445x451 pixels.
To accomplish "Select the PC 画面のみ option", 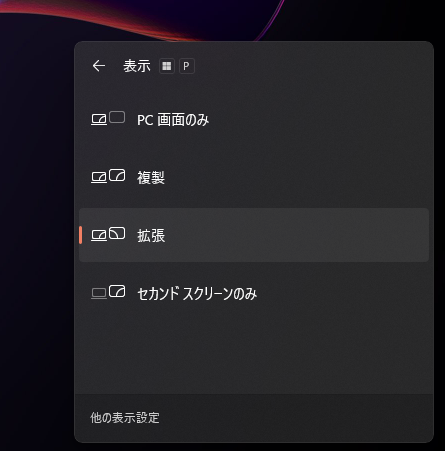I will (254, 119).
